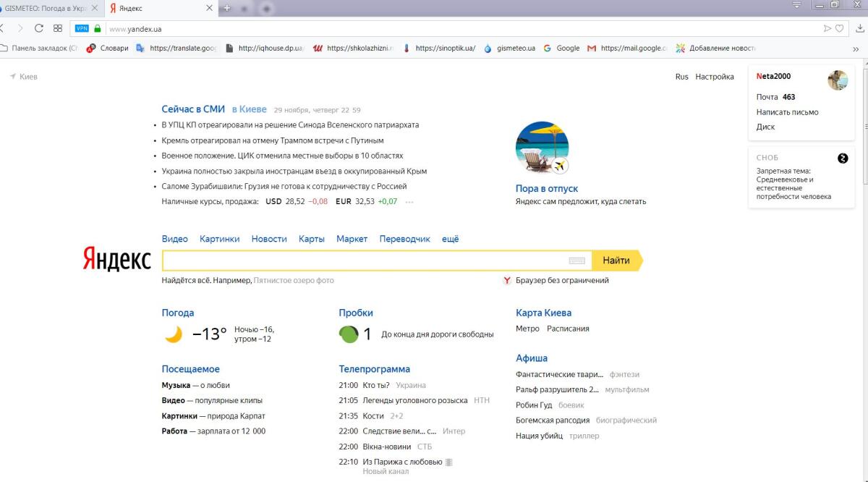Viewport: 868px width, 482px height.
Task: Reload the current page
Action: (39, 29)
